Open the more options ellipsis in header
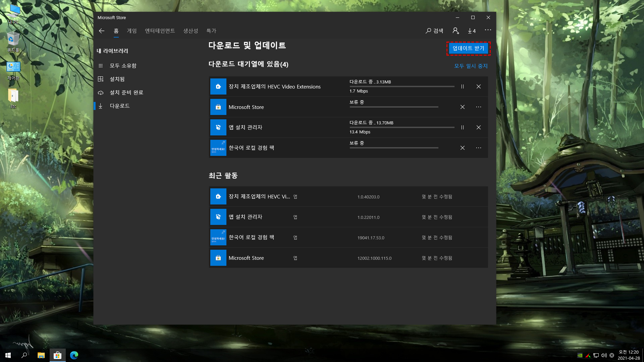Screen dimensions: 644x362 (488, 30)
